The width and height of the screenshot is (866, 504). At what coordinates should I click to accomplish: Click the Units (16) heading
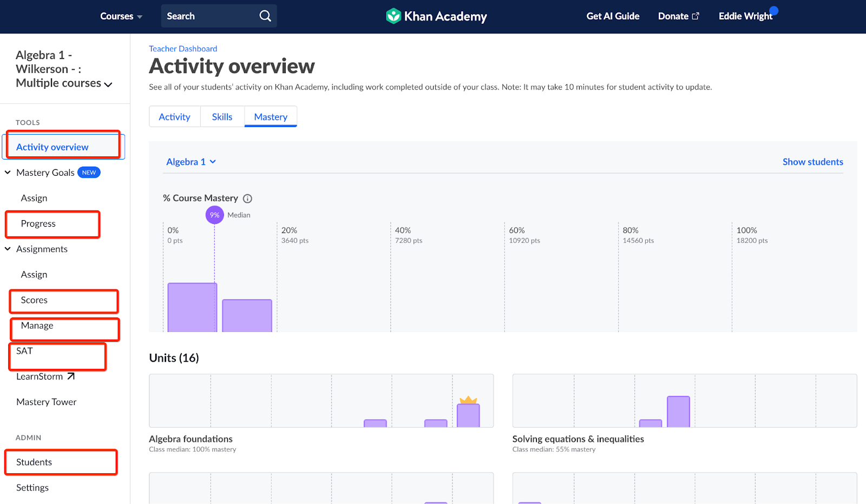[x=174, y=358]
